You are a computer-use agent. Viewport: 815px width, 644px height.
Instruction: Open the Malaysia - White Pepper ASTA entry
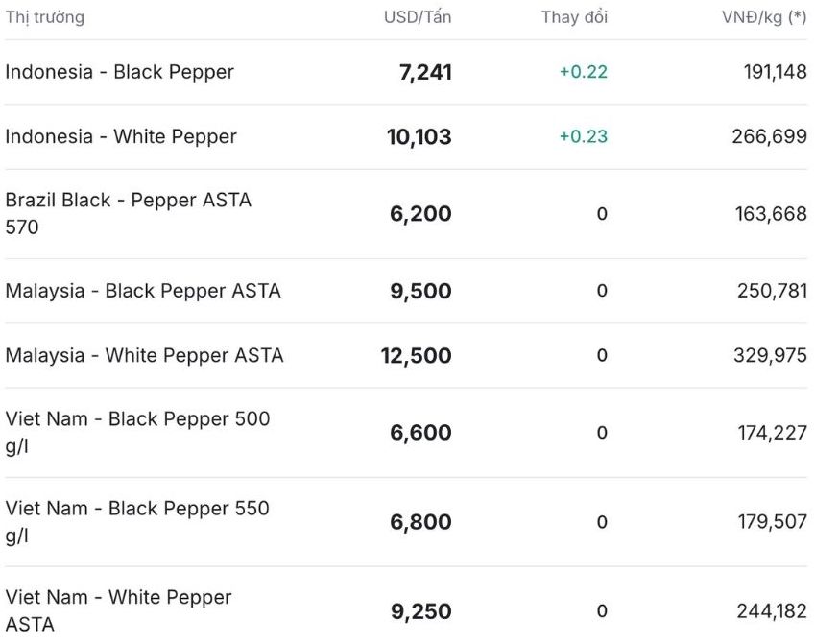tap(145, 355)
